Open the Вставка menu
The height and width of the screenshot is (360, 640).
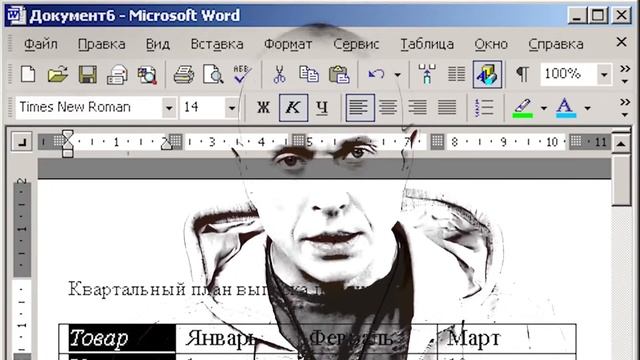pos(217,44)
